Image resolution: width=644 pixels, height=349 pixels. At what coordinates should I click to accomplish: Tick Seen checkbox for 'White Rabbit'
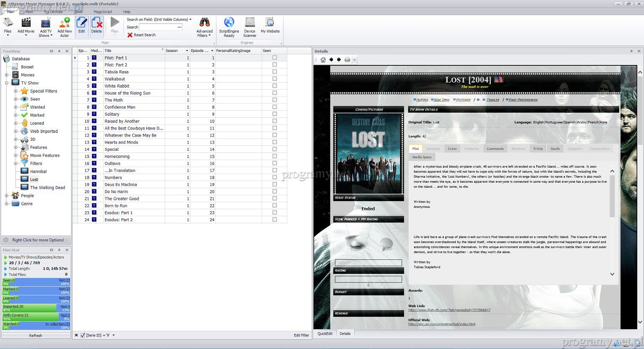coord(275,86)
